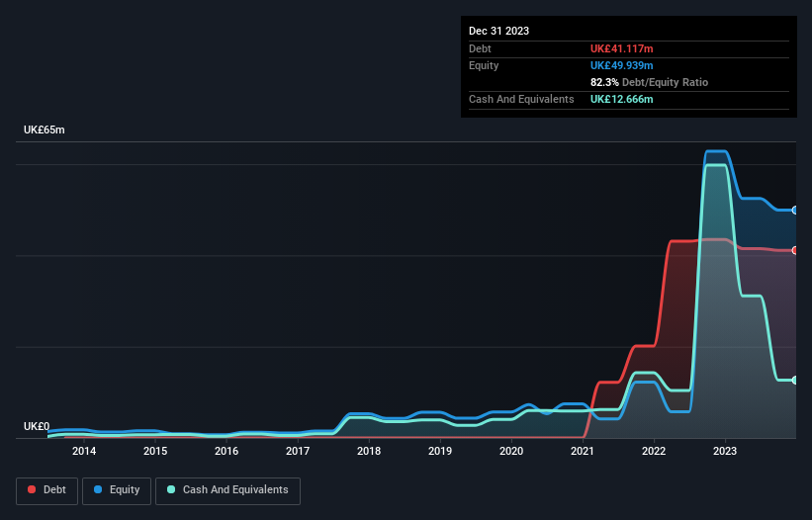812x520 pixels.
Task: Click the UK£65m axis label
Action: (45, 130)
